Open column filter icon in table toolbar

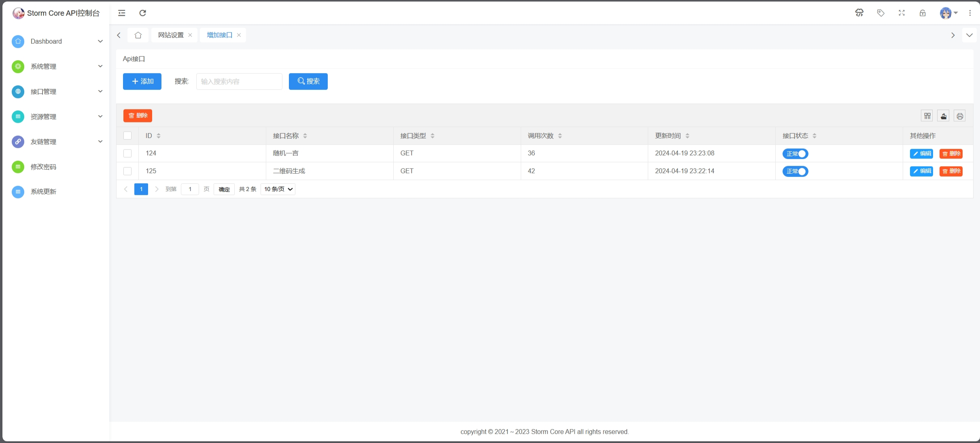coord(927,116)
